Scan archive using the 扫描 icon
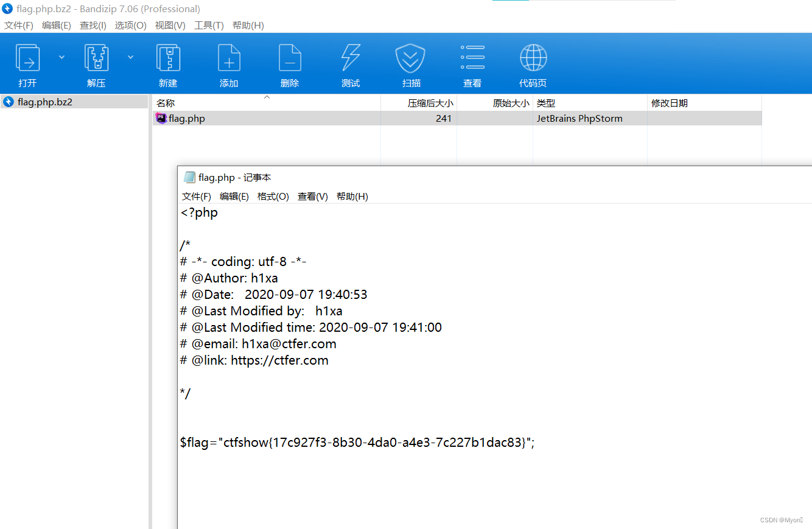Image resolution: width=812 pixels, height=529 pixels. [411, 63]
